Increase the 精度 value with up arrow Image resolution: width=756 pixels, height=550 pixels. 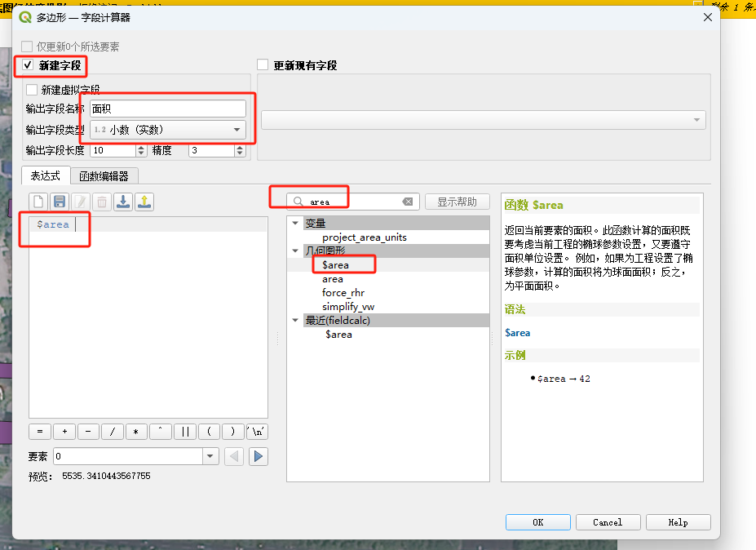(x=240, y=147)
